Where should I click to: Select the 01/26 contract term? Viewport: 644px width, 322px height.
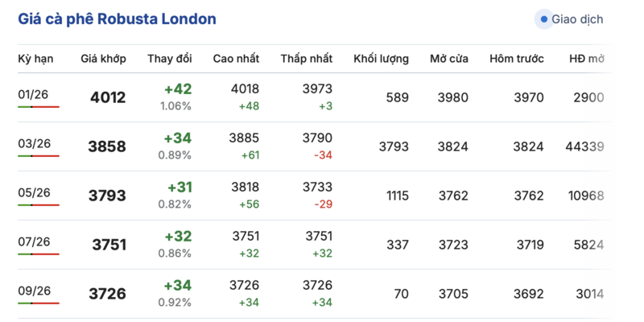point(34,94)
